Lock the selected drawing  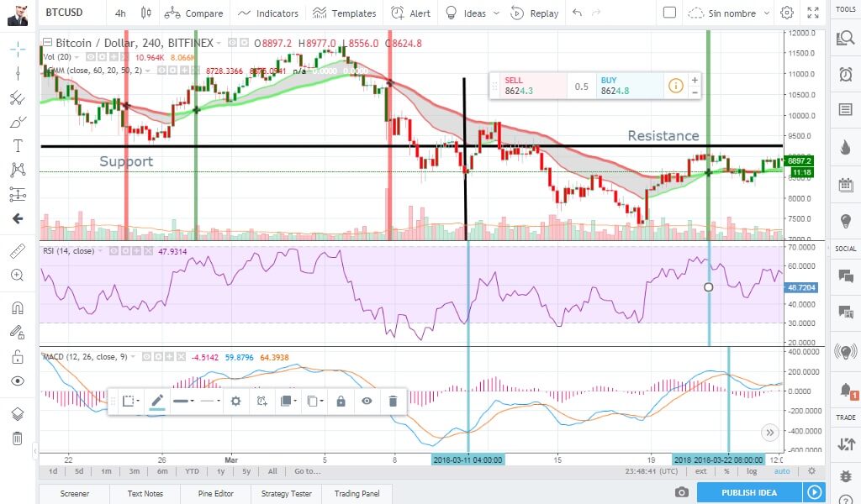[x=340, y=402]
